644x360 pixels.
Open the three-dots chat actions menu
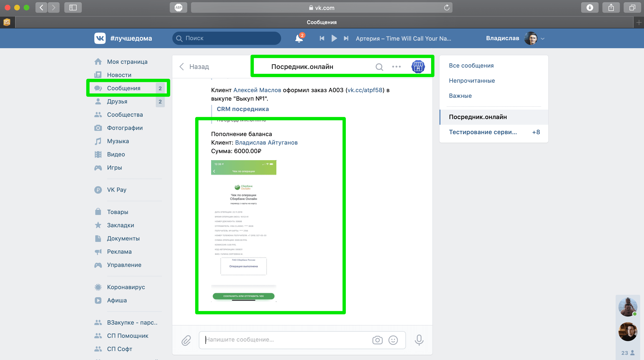[x=396, y=67]
